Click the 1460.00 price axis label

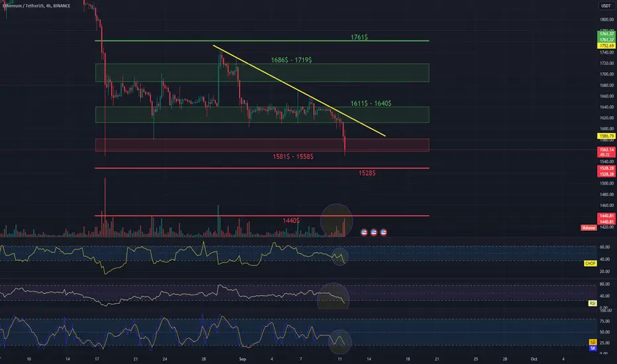tap(606, 205)
